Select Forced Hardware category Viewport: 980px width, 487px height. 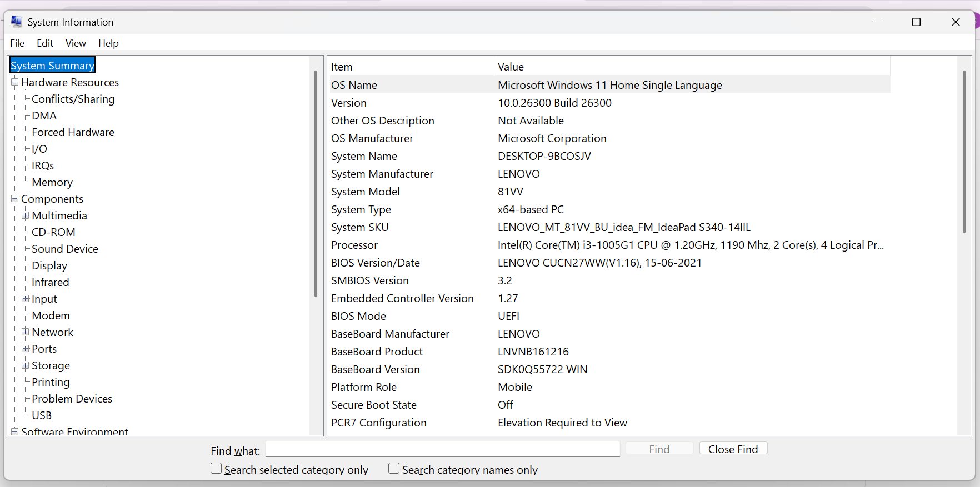(x=73, y=132)
